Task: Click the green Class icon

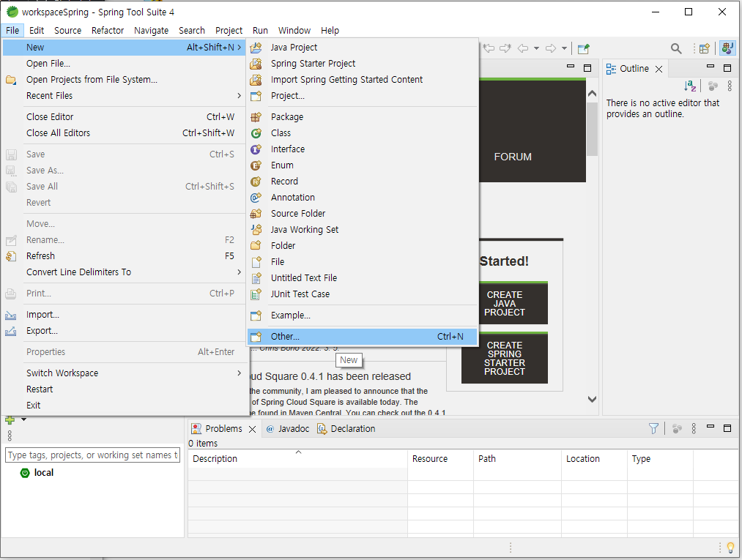Action: click(256, 133)
